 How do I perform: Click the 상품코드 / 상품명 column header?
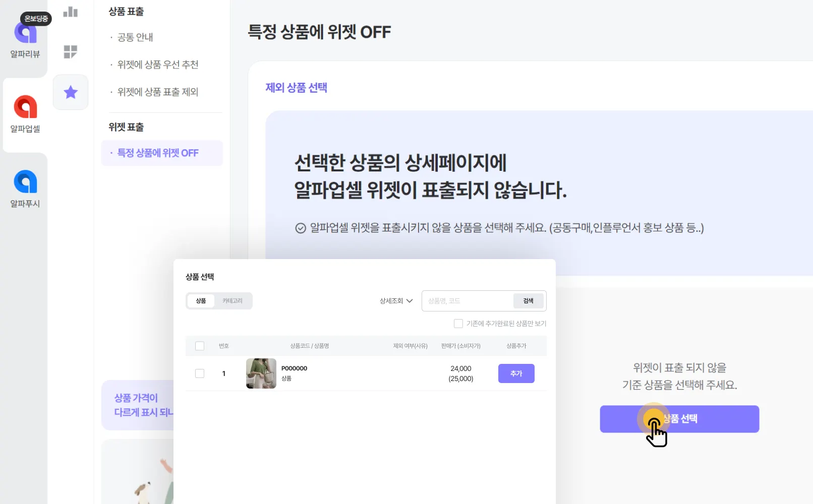pyautogui.click(x=310, y=346)
